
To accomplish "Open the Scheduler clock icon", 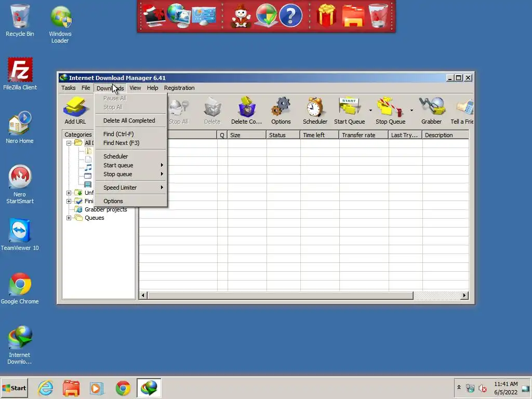I will point(315,110).
